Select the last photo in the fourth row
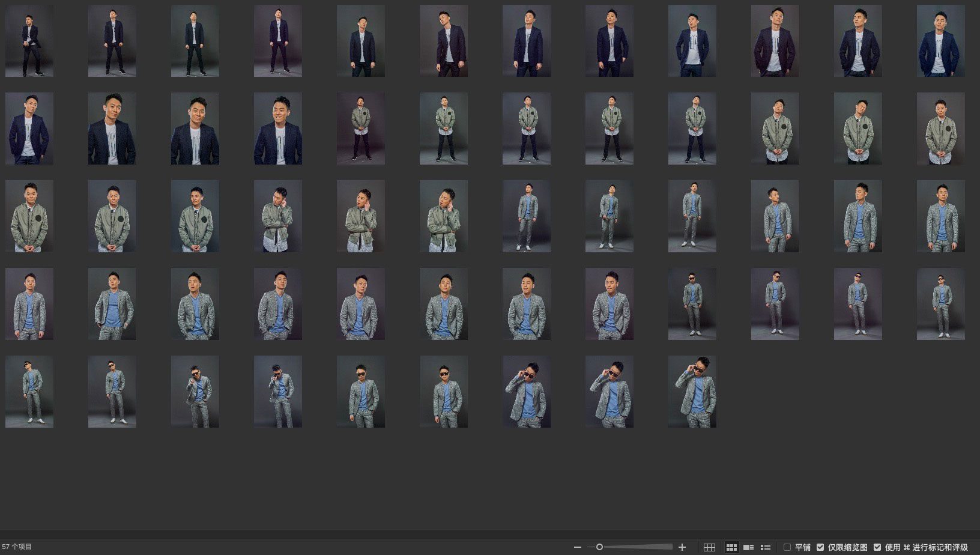Viewport: 980px width, 555px height. [940, 304]
